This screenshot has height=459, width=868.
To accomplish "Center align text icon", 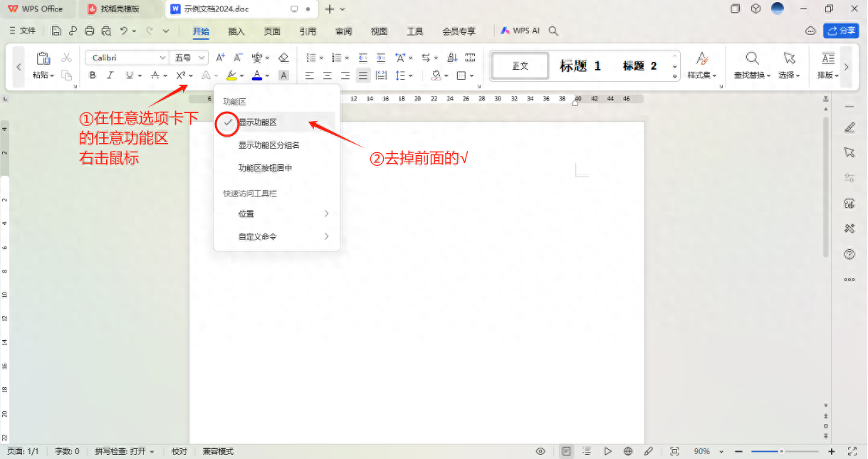I will click(x=328, y=75).
